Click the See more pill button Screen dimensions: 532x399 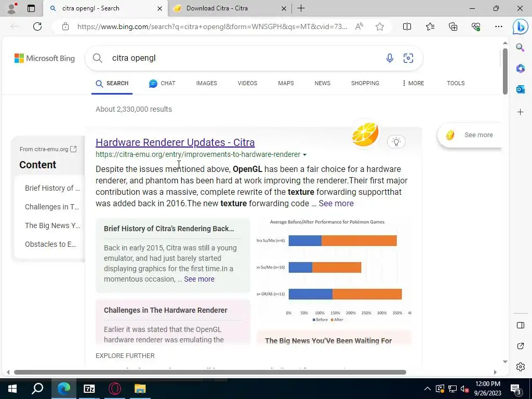tap(470, 135)
